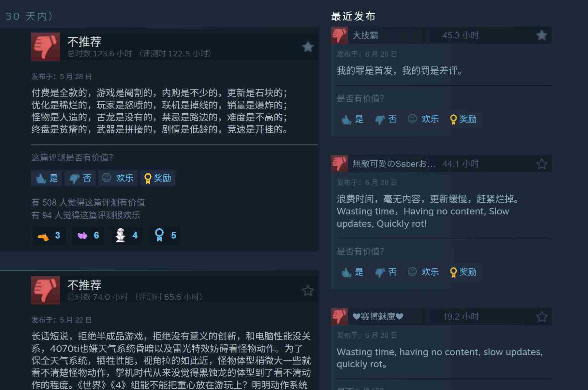Click the star outline on the 74.0 hour review
The height and width of the screenshot is (390, 588).
(308, 290)
